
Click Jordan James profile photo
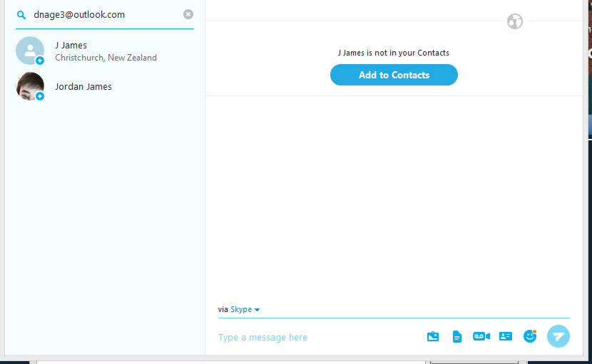point(29,85)
